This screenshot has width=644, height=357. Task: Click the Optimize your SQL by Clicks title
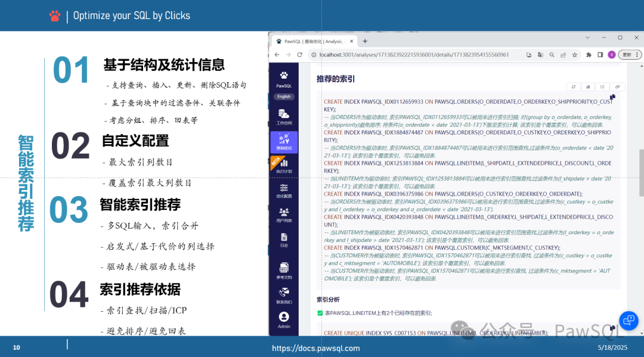[x=131, y=15]
